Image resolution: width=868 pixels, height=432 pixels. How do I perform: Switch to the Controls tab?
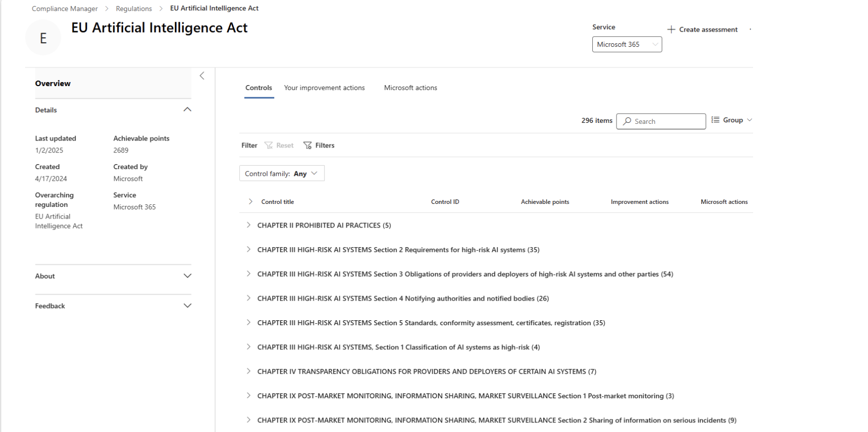tap(259, 88)
